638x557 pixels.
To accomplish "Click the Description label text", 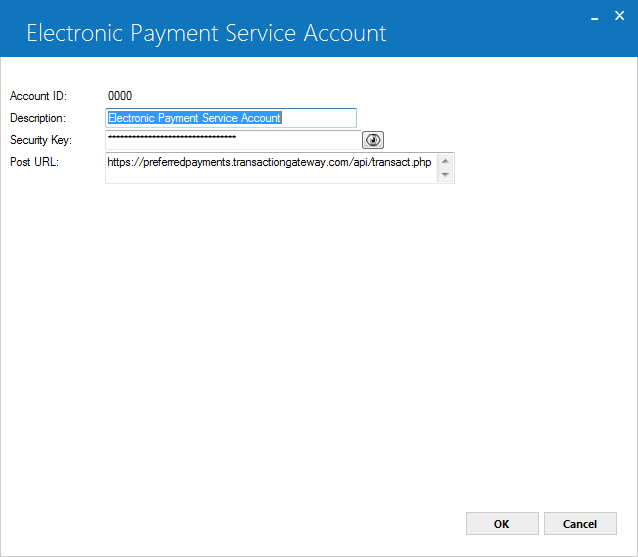I will [x=38, y=118].
